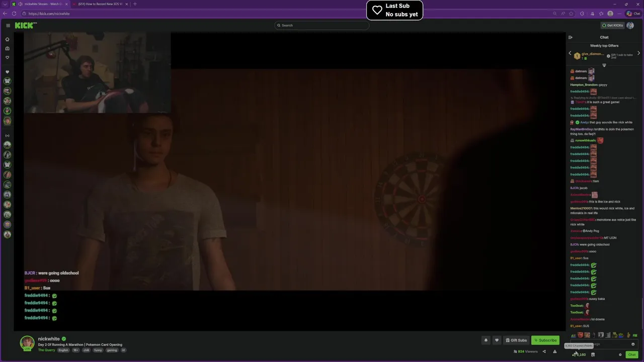The width and height of the screenshot is (644, 362).
Task: Open Browse icon in Kick sidebar
Action: click(x=7, y=48)
